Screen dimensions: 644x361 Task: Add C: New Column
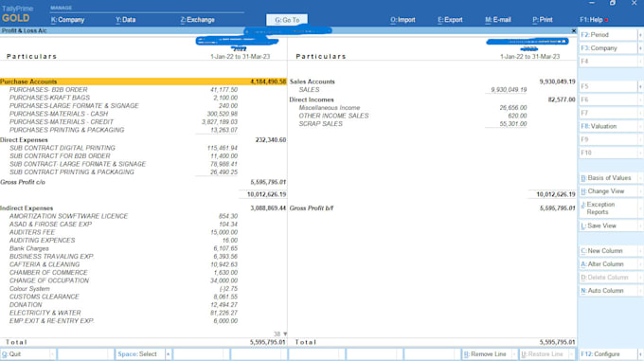[608, 250]
